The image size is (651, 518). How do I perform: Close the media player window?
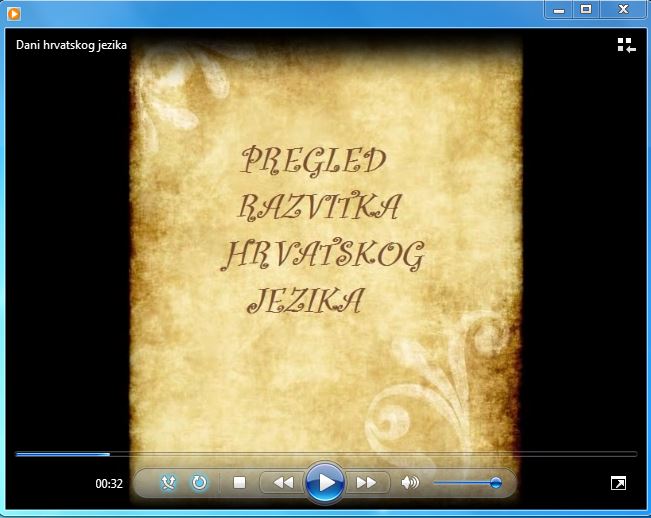[623, 10]
